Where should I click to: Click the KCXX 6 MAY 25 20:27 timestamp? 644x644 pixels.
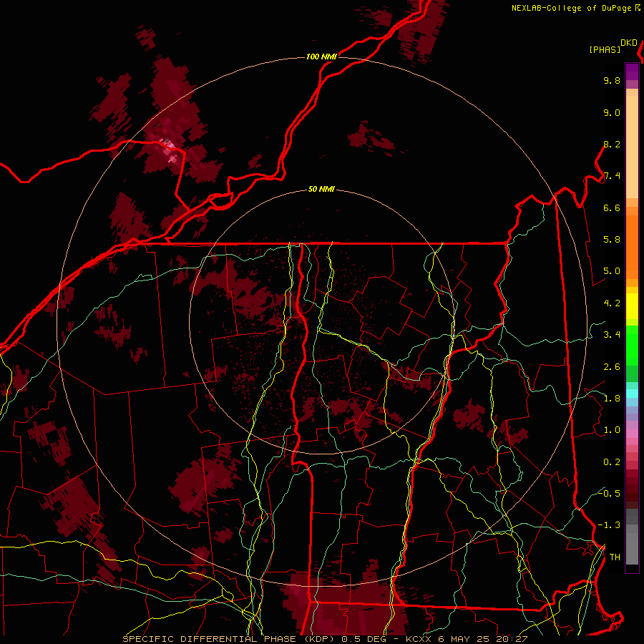click(467, 639)
